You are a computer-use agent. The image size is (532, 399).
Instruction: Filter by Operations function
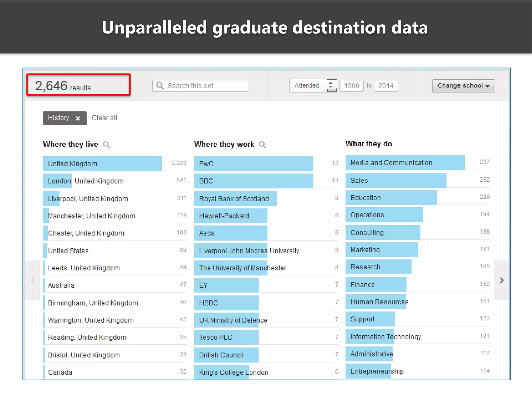(x=417, y=215)
